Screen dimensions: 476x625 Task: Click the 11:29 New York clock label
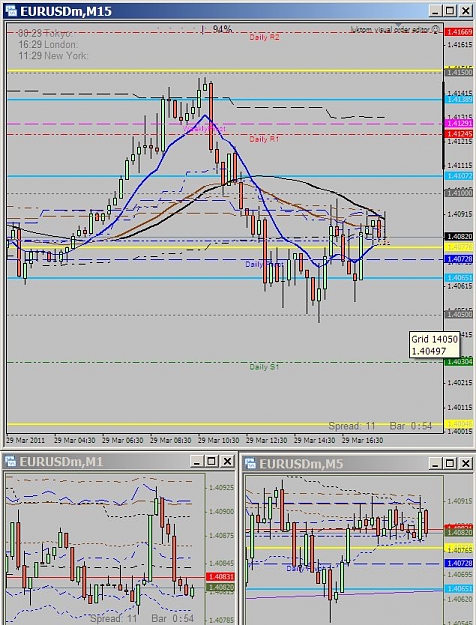tap(53, 55)
